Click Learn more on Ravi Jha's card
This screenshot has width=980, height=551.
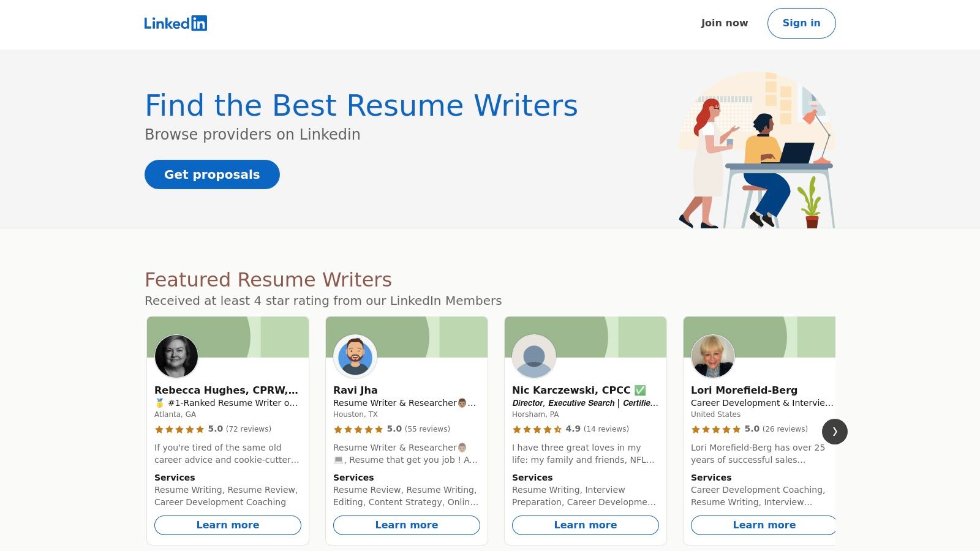pyautogui.click(x=406, y=525)
